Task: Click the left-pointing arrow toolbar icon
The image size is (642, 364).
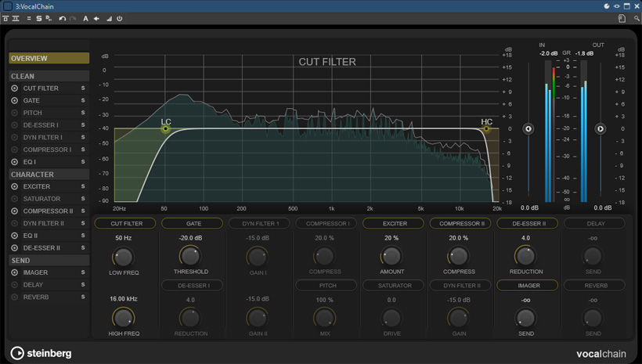Action: [x=96, y=19]
